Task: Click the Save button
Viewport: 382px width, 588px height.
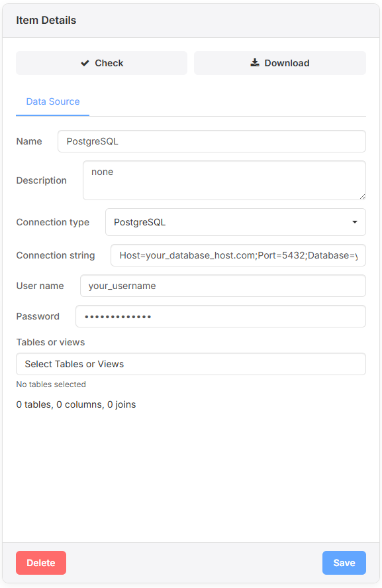Action: pos(344,562)
